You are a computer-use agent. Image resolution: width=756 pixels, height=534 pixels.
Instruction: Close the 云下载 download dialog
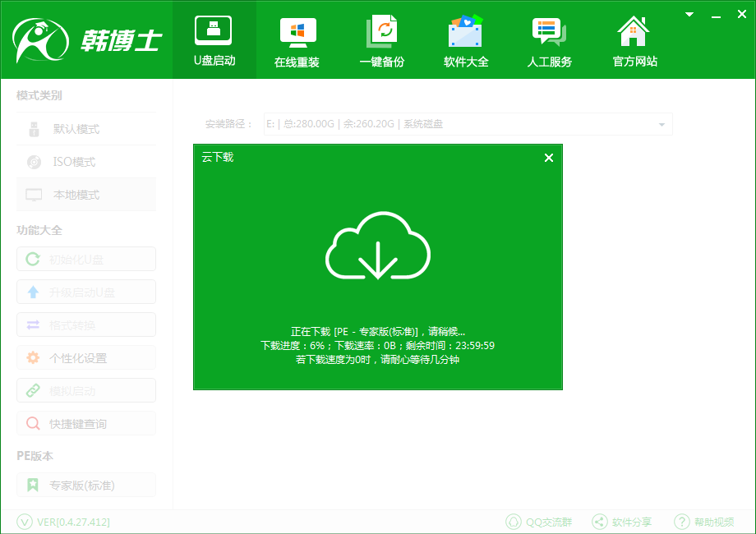[549, 158]
